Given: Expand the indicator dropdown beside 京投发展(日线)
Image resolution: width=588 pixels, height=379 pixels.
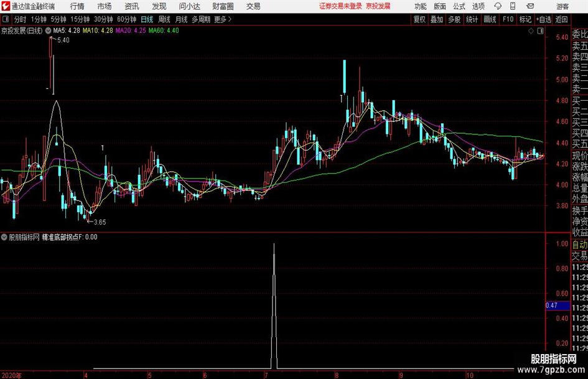Looking at the screenshot, I should (48, 30).
